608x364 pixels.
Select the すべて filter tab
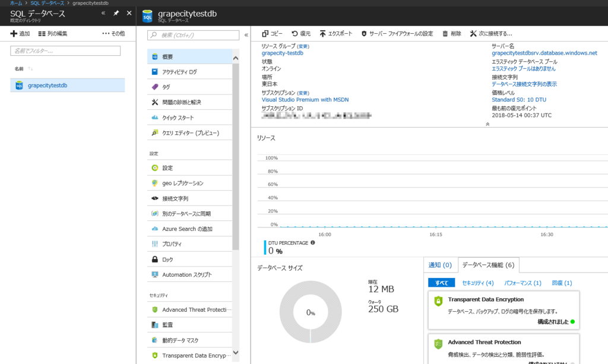(441, 283)
